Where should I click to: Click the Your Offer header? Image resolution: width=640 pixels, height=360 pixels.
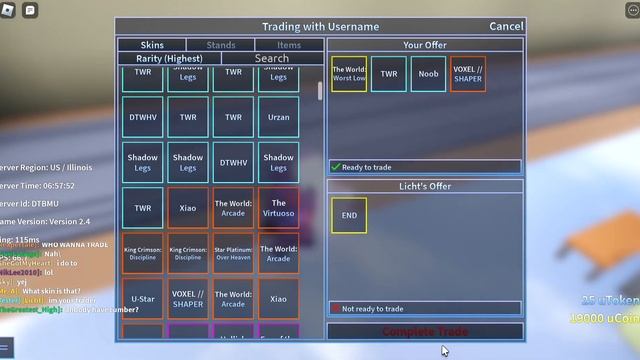click(425, 45)
